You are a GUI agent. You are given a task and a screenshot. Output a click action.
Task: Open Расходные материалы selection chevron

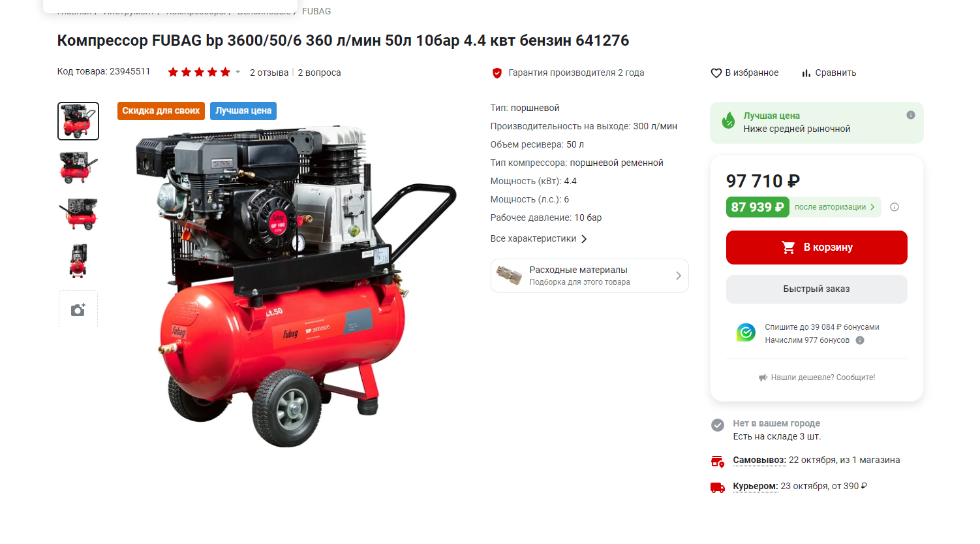[679, 276]
